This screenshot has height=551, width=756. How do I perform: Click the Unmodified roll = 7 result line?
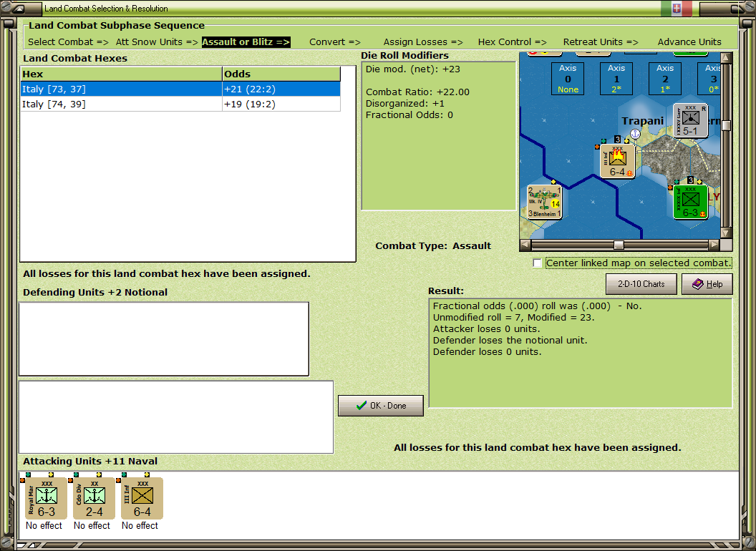pos(514,317)
